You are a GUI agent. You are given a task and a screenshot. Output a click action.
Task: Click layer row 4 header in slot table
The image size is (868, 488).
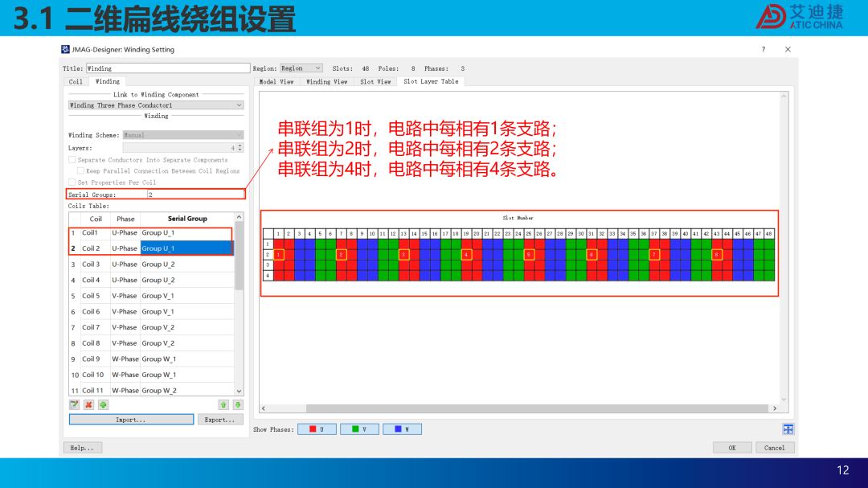(268, 275)
